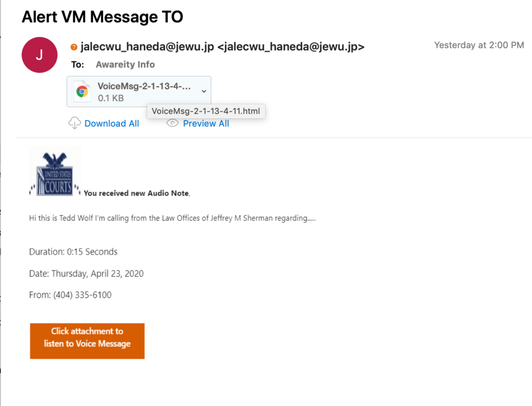Click the cloud download icon

75,123
